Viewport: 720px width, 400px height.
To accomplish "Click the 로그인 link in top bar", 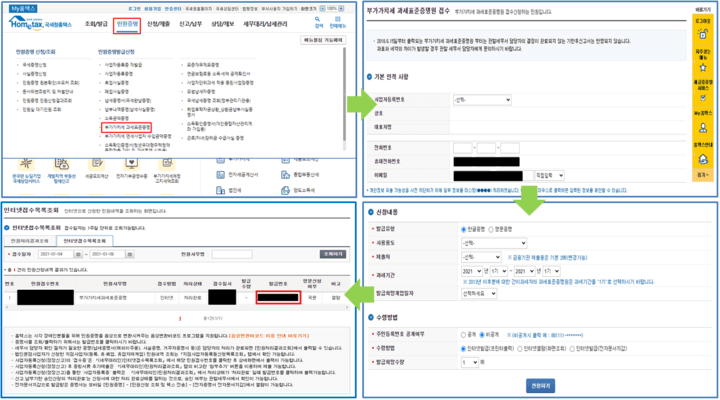I will pos(135,9).
